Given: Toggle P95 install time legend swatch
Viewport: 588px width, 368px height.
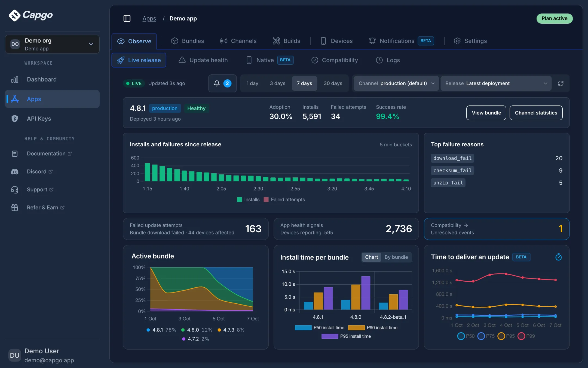Looking at the screenshot, I should click(330, 336).
